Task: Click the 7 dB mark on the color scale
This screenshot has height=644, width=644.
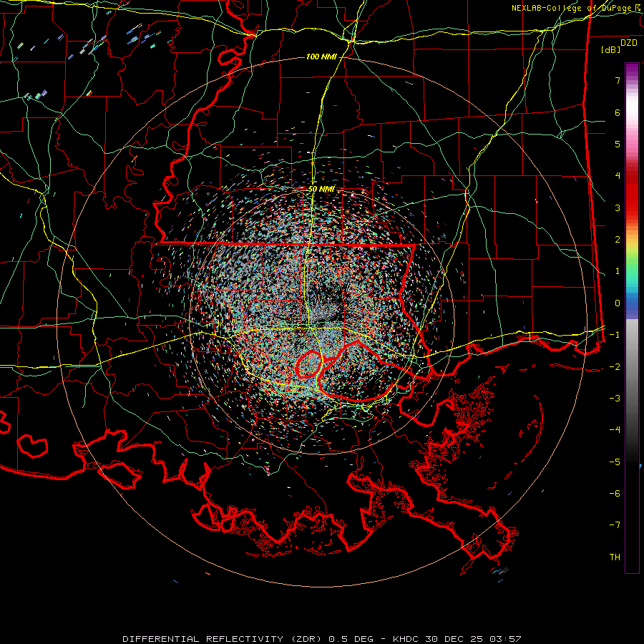Action: pyautogui.click(x=618, y=80)
